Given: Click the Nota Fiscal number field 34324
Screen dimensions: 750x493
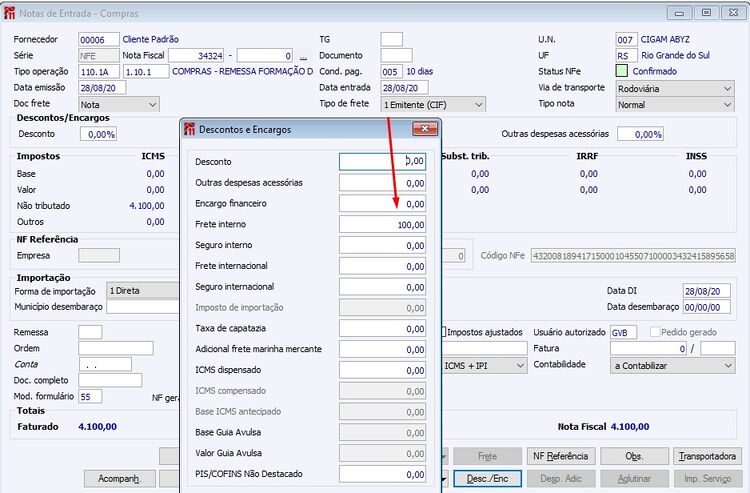Looking at the screenshot, I should (196, 56).
